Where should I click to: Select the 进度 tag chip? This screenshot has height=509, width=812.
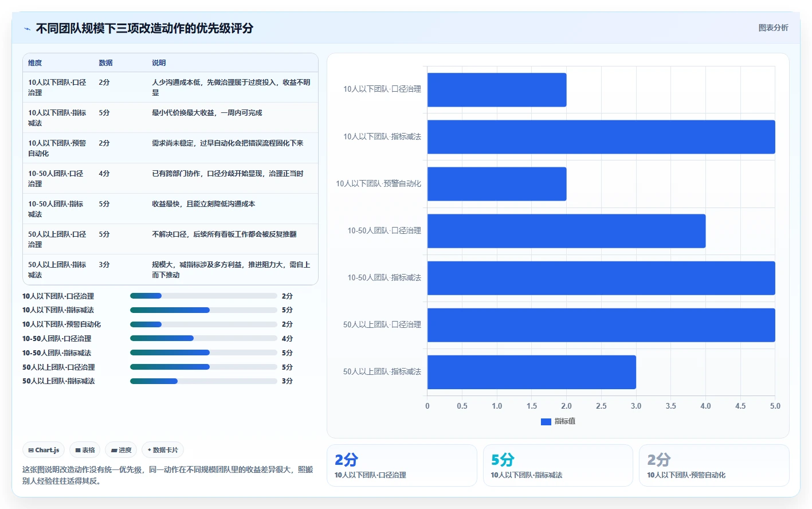[121, 450]
